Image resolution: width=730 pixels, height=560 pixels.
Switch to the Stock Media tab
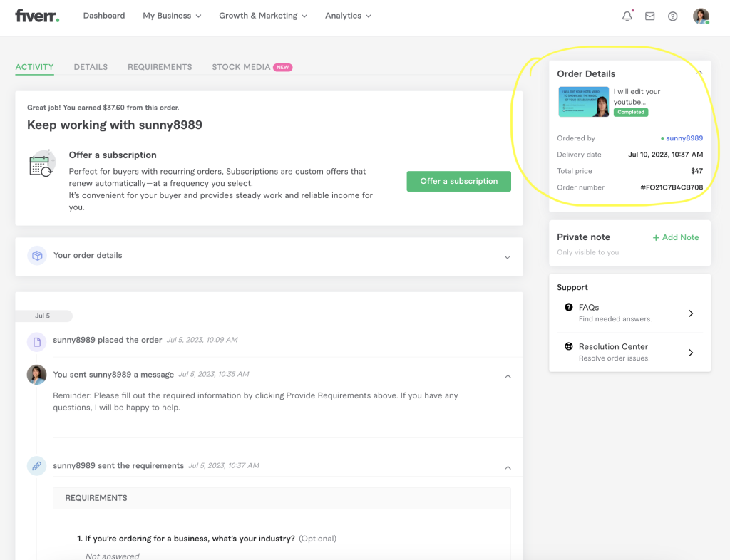coord(241,67)
